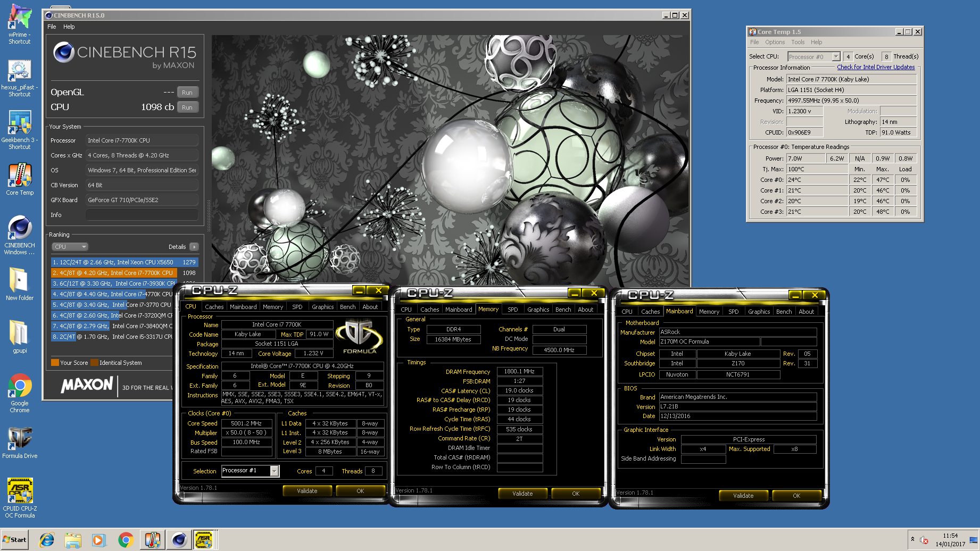Open the Core Temp Help menu
This screenshot has height=551, width=980.
point(817,42)
